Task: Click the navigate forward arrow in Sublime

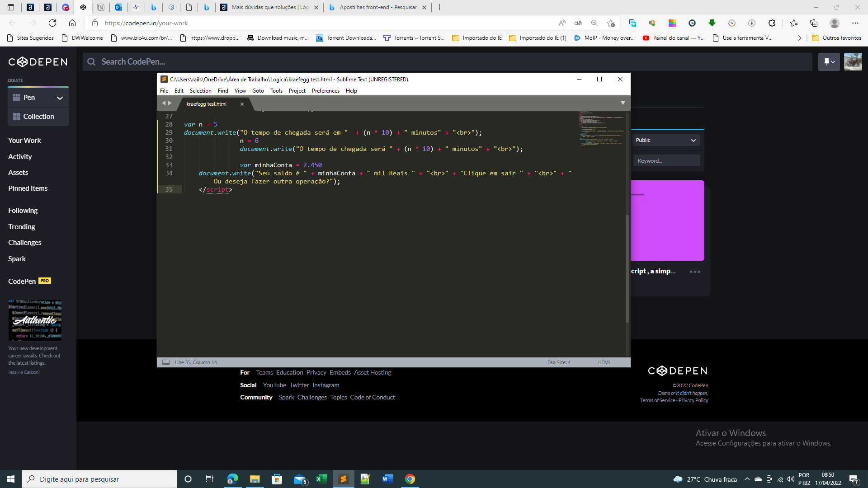Action: [x=170, y=103]
